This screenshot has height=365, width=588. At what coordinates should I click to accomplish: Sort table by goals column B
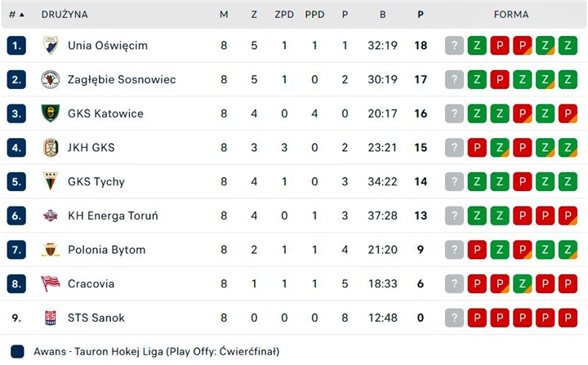pyautogui.click(x=382, y=15)
